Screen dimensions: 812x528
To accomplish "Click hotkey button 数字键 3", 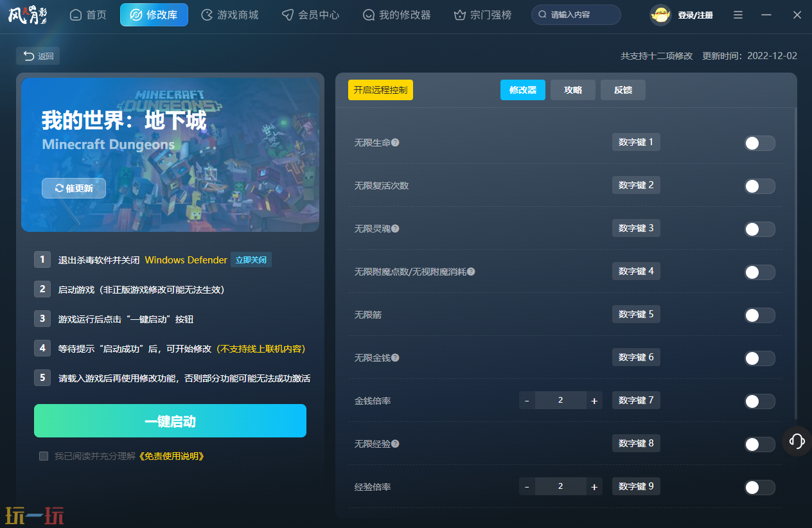I will (636, 228).
